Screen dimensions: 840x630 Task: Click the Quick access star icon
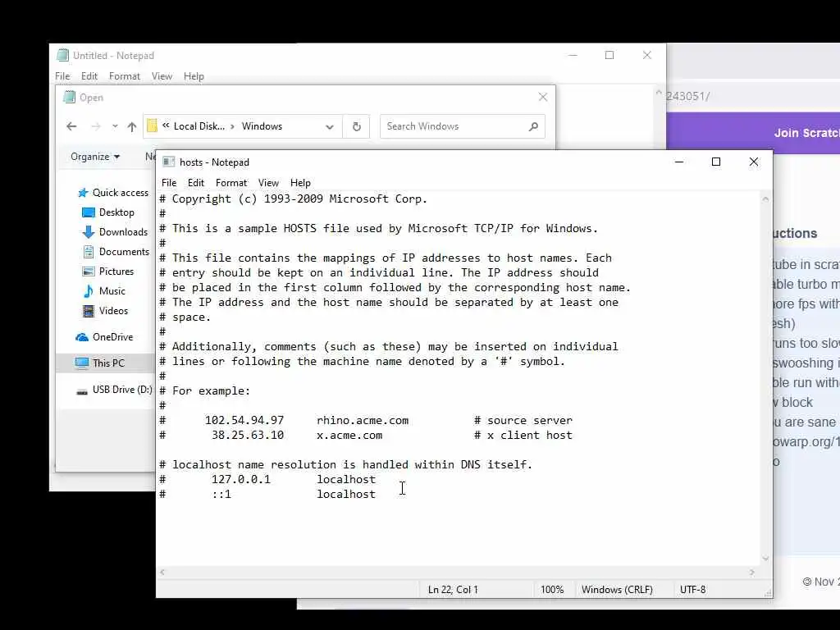coord(83,192)
